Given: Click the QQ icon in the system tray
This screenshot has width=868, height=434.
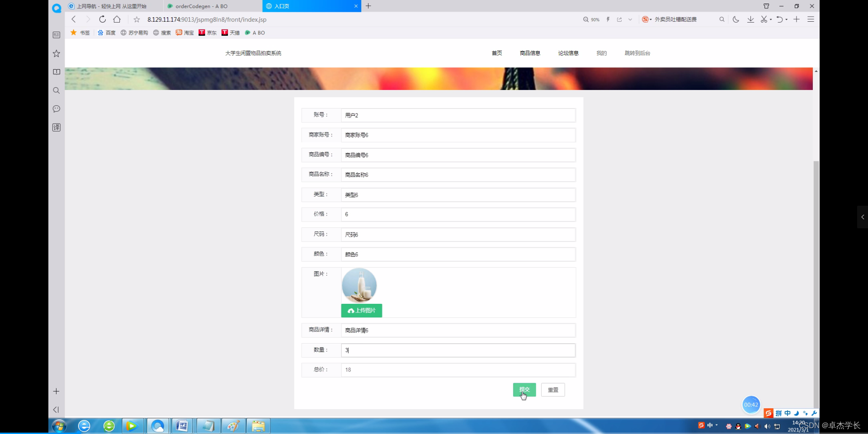Looking at the screenshot, I should pos(738,425).
